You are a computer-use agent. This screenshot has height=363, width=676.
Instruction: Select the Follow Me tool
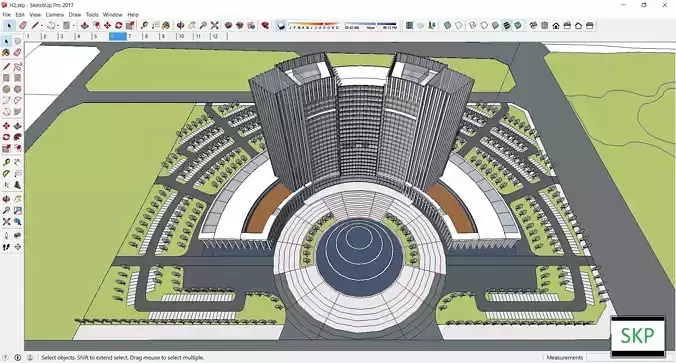[17, 137]
